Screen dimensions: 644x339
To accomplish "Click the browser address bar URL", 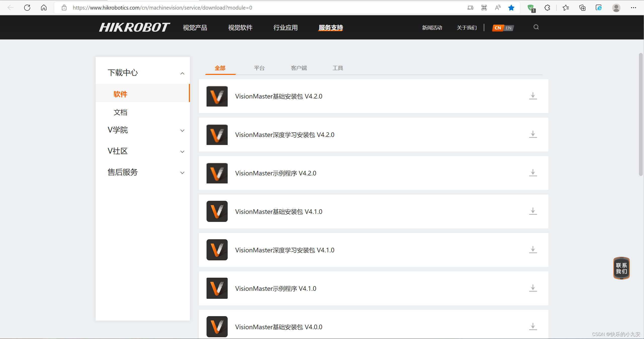I will click(162, 8).
